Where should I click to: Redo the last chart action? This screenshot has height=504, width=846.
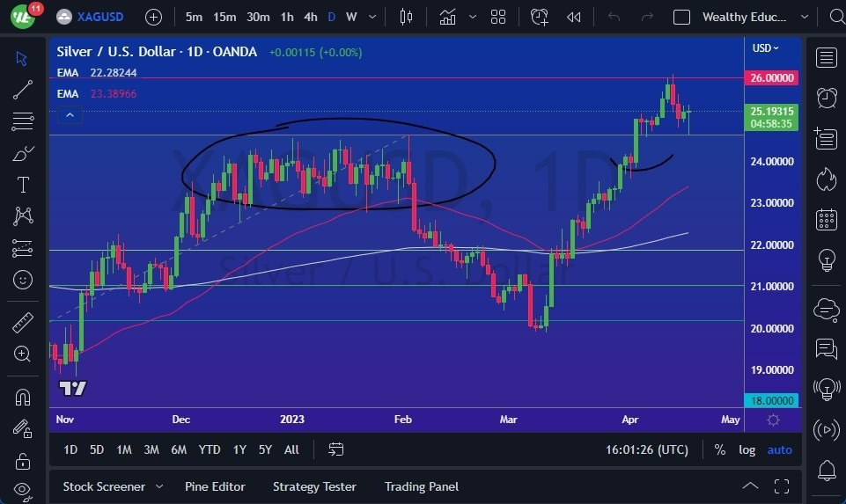(647, 18)
